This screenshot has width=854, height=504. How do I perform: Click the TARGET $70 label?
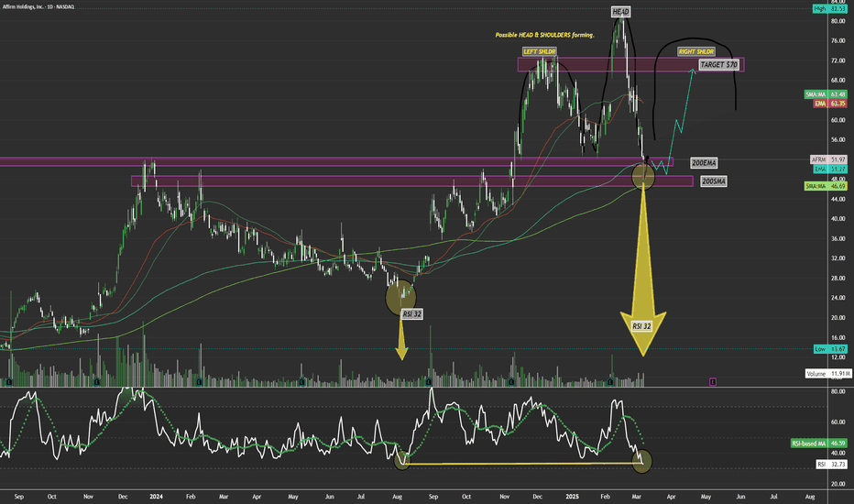click(719, 65)
